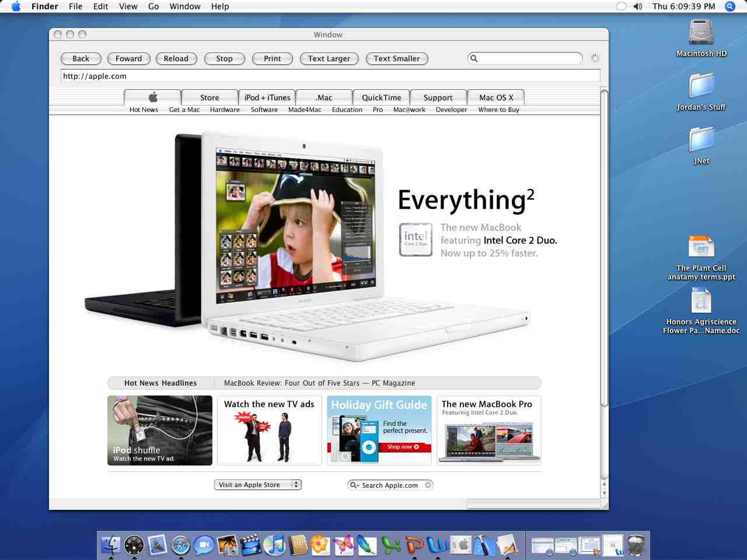Open the Apple menu
747x560 pixels.
16,6
